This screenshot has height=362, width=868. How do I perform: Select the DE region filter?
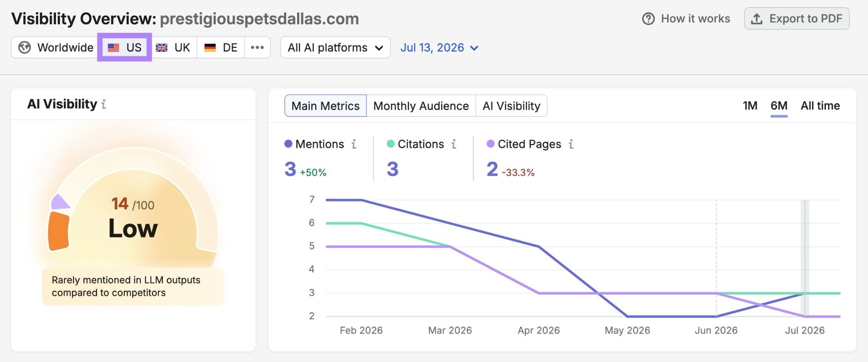click(221, 47)
